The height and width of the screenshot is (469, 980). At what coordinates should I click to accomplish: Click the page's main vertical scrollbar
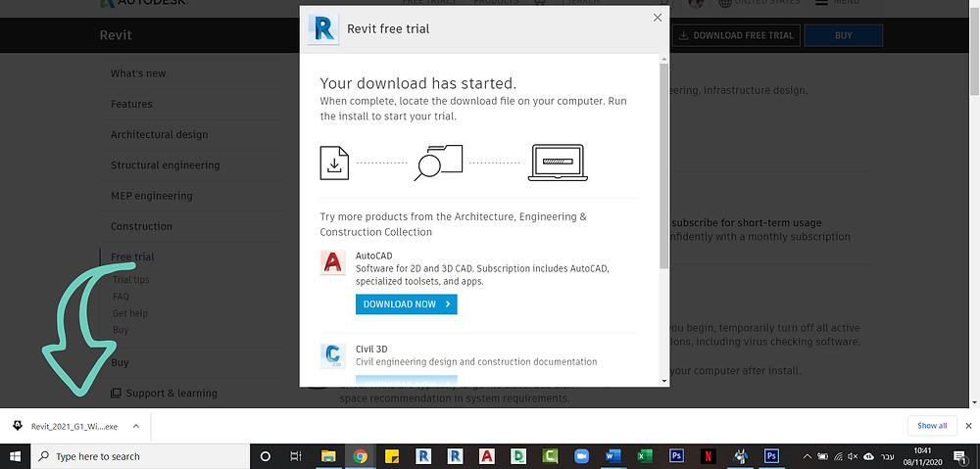tap(974, 53)
